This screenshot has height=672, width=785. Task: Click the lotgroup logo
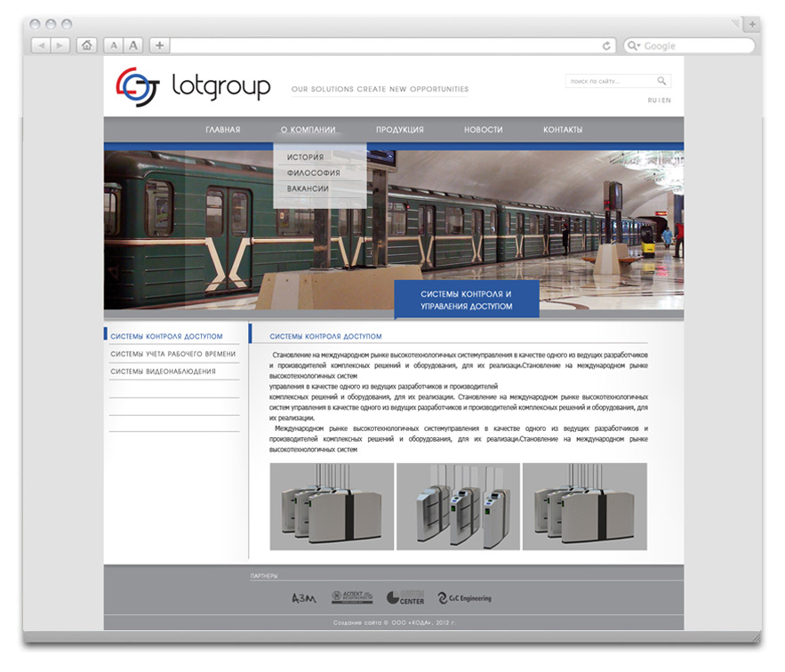[193, 86]
